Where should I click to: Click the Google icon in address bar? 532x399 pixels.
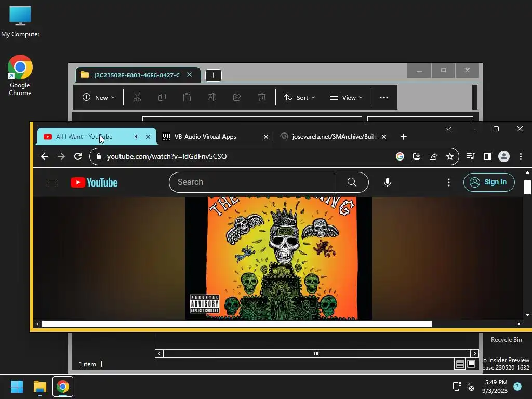click(400, 156)
